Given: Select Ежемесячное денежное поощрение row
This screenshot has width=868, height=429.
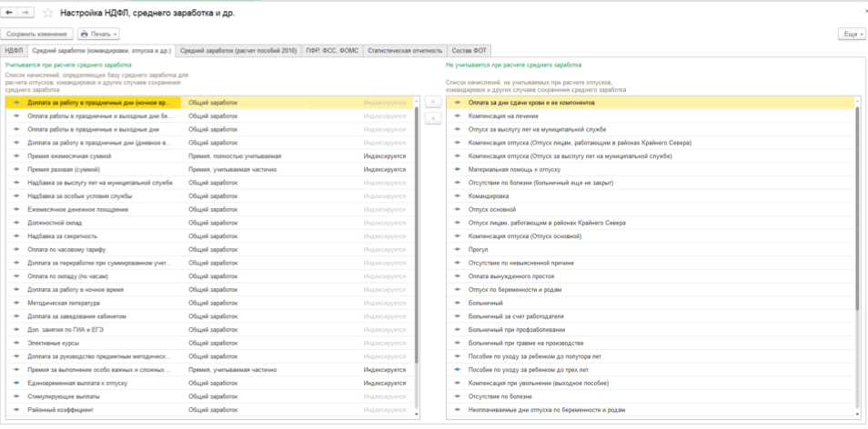Looking at the screenshot, I should [209, 210].
